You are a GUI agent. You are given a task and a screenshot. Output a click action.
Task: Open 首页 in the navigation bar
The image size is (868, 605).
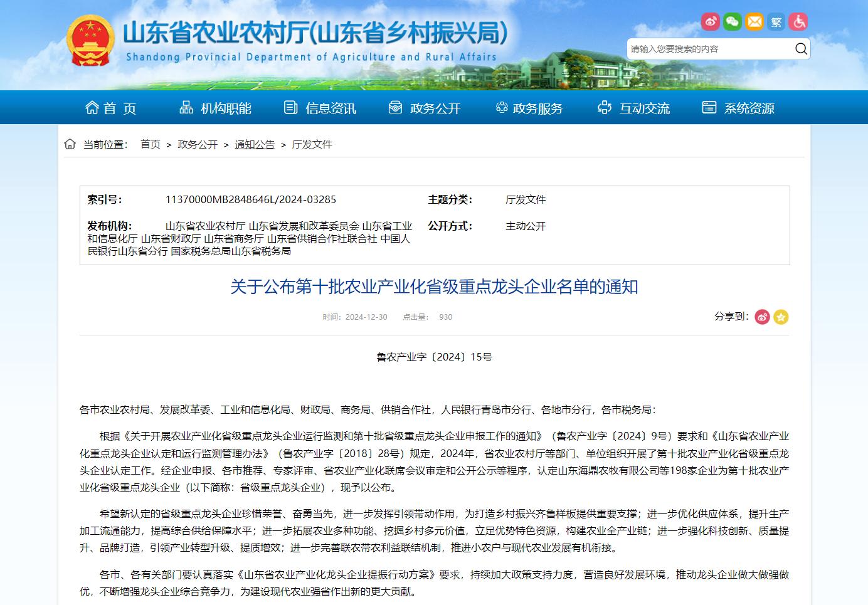pos(111,108)
